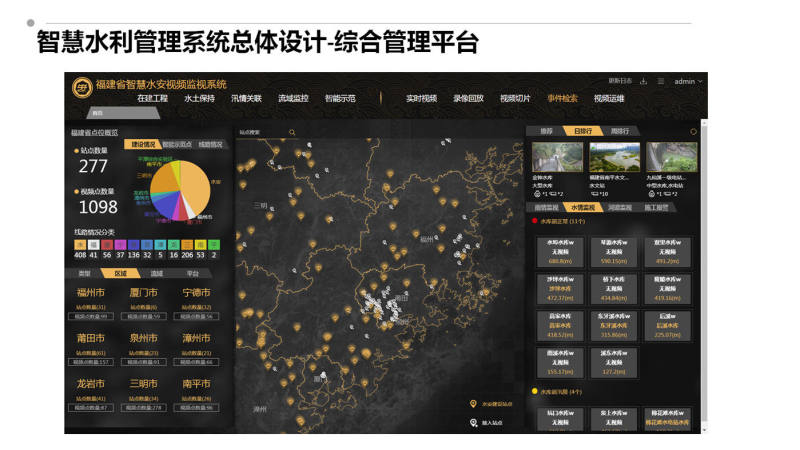
Task: Select the 河道监视 monitoring tab
Action: [619, 207]
